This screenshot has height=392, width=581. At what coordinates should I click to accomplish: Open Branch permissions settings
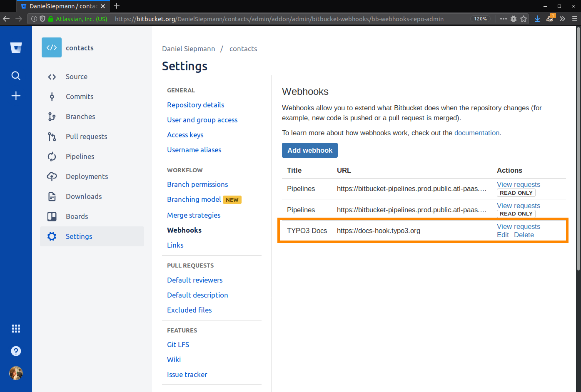pyautogui.click(x=197, y=184)
